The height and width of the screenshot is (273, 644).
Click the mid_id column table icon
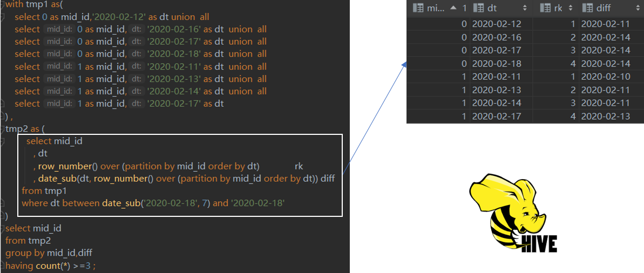(418, 9)
